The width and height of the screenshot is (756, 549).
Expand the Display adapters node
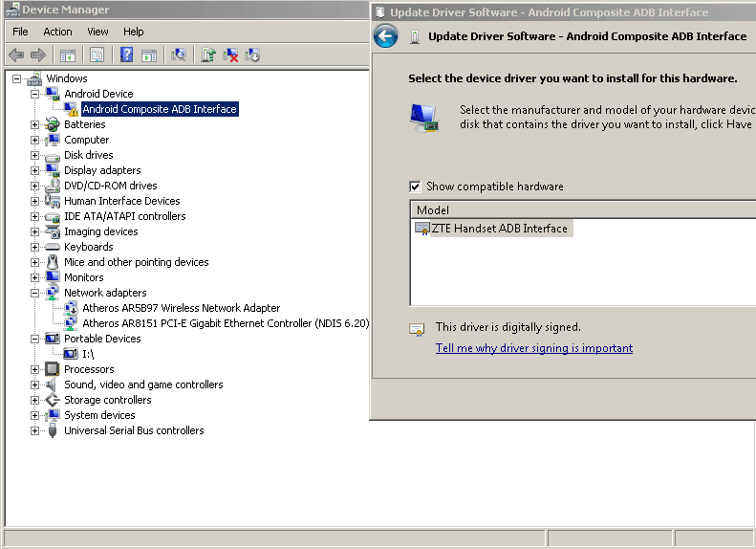pos(34,170)
